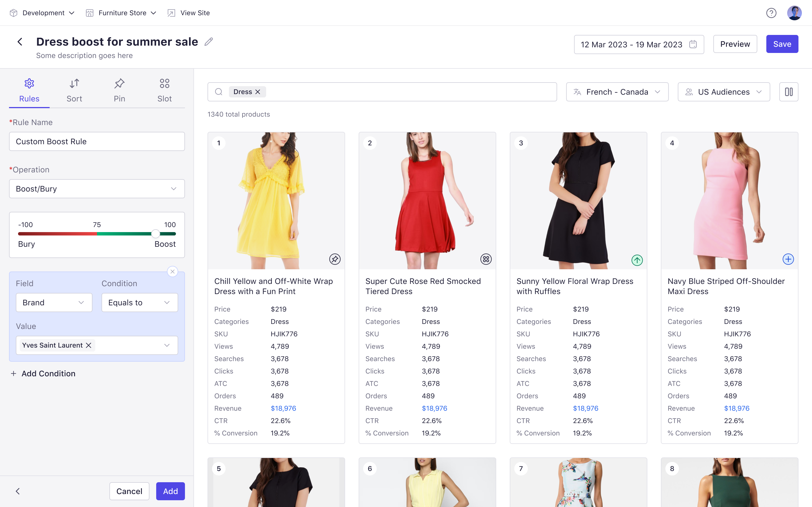Open the Boost/Bury operation dropdown

97,189
